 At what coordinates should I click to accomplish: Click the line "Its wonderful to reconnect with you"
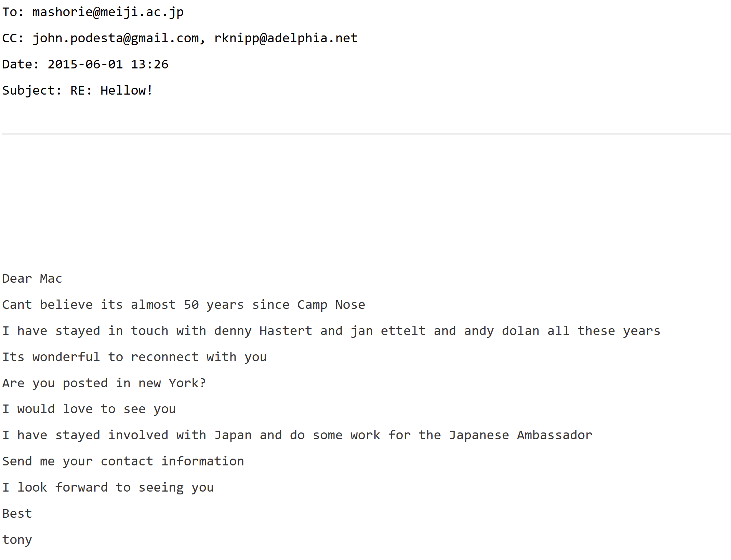(134, 357)
